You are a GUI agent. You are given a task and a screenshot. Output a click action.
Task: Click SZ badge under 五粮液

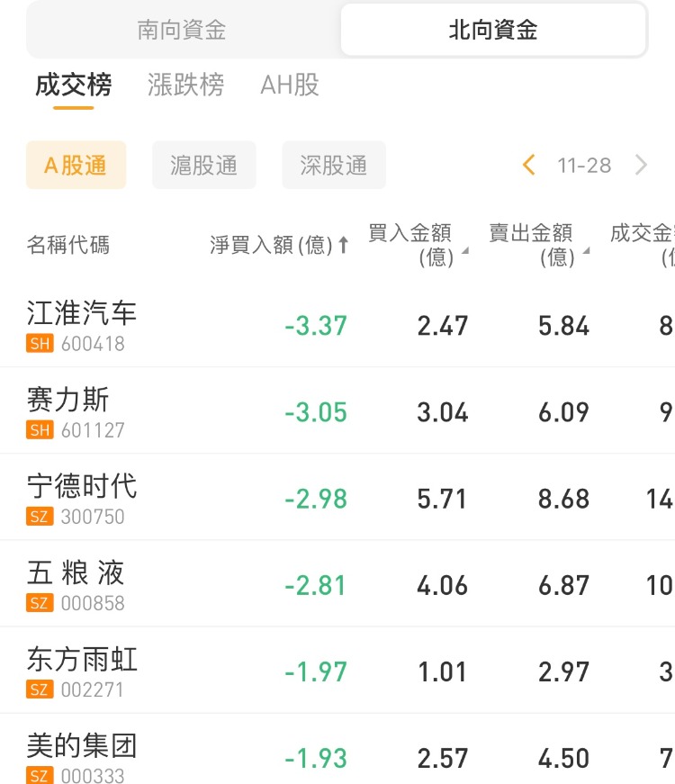40,603
